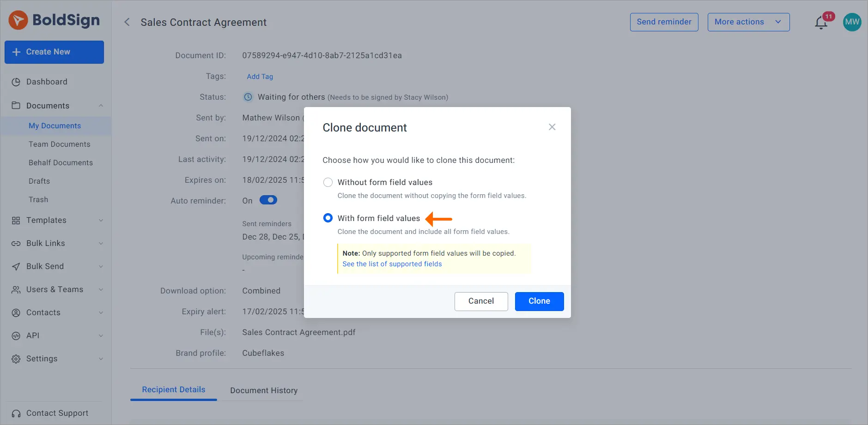The width and height of the screenshot is (868, 425).
Task: Close the Clone document dialog
Action: pos(552,127)
